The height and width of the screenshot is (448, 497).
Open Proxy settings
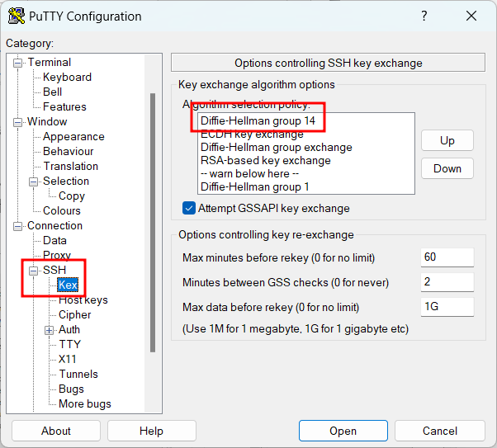point(57,255)
